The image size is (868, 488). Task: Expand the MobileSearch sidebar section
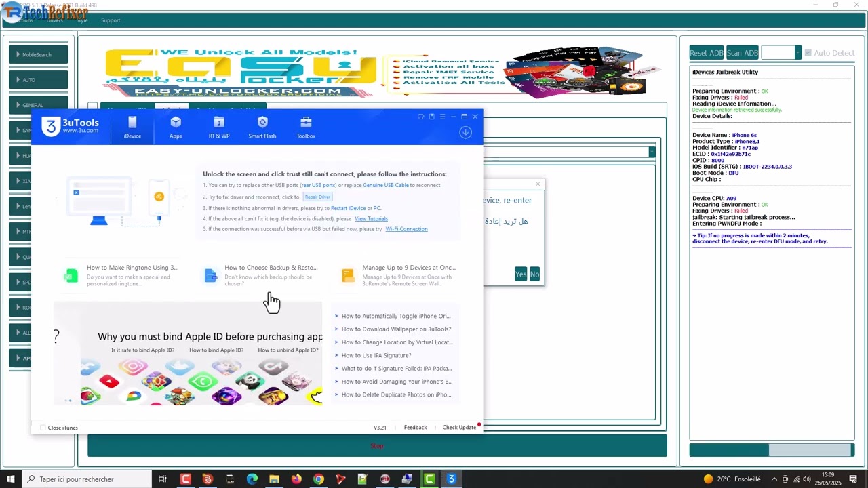(39, 54)
